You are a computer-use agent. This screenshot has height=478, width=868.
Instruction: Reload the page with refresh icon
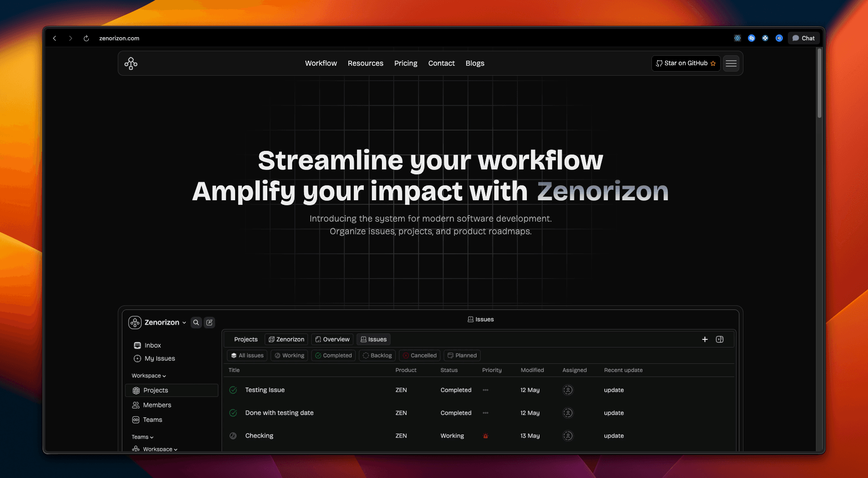point(86,39)
